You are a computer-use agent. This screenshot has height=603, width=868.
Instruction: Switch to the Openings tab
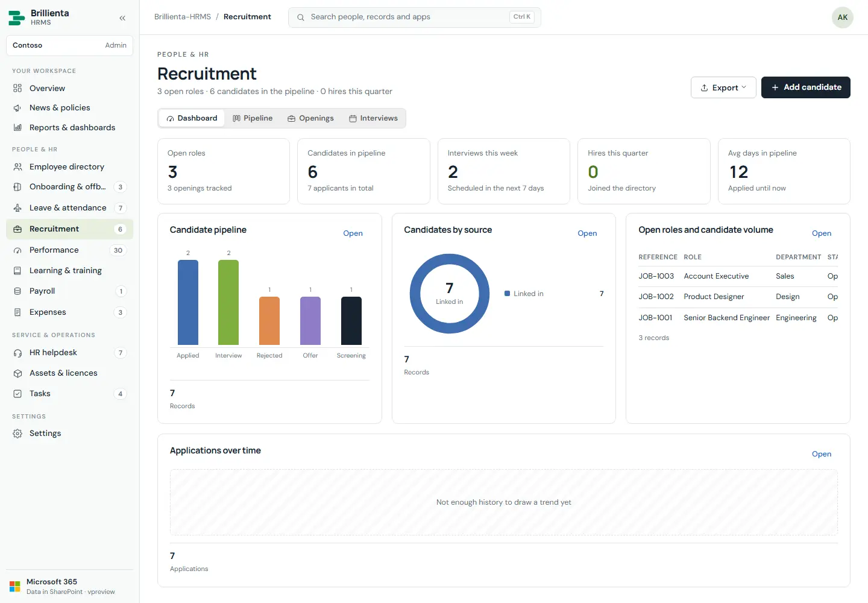310,118
